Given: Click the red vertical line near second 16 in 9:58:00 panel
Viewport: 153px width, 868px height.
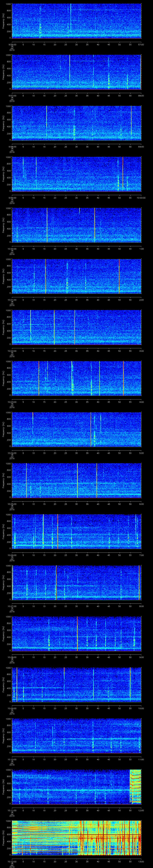Looking at the screenshot, I should 46,121.
